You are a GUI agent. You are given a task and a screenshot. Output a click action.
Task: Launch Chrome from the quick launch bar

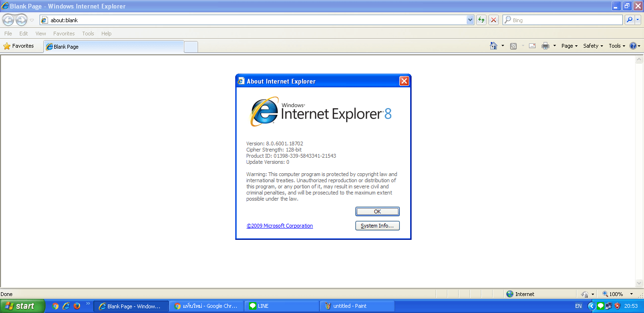(x=55, y=306)
